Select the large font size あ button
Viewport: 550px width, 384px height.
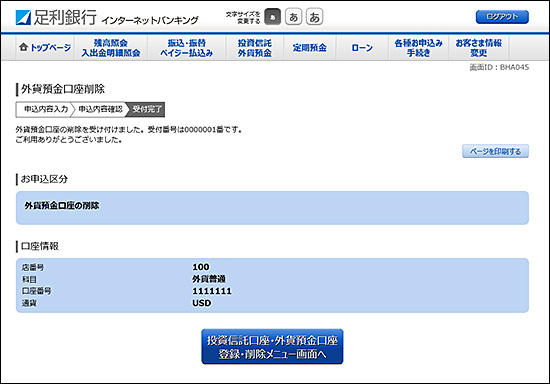[x=315, y=17]
